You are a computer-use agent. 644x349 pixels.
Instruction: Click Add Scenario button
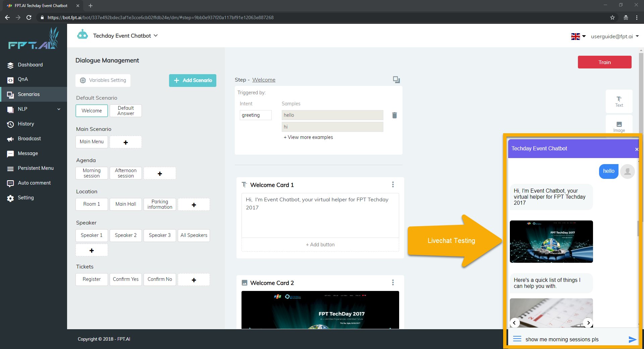point(193,80)
